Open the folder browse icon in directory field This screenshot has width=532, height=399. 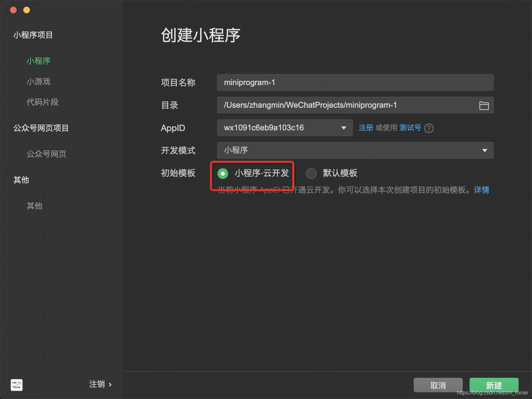click(x=484, y=105)
